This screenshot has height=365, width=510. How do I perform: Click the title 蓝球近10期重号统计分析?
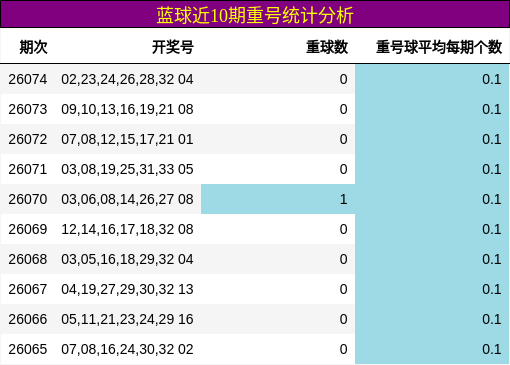point(255,16)
